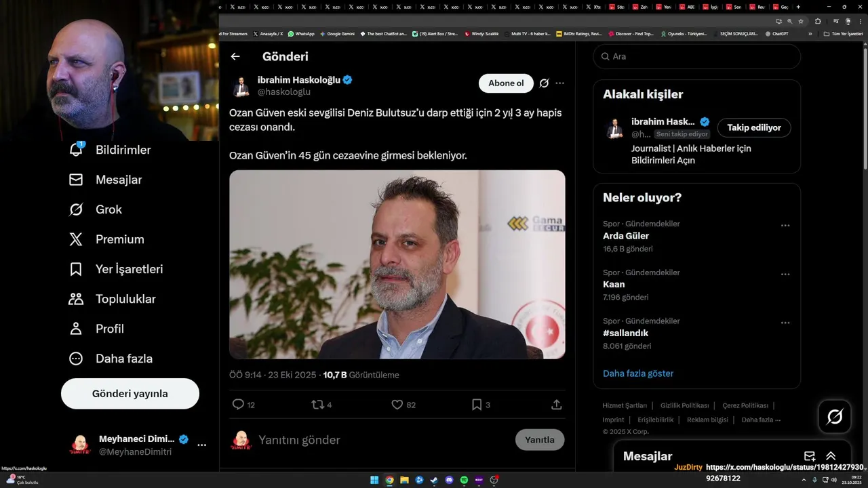Open Mesajlar from the sidebar
868x488 pixels.
[106, 180]
